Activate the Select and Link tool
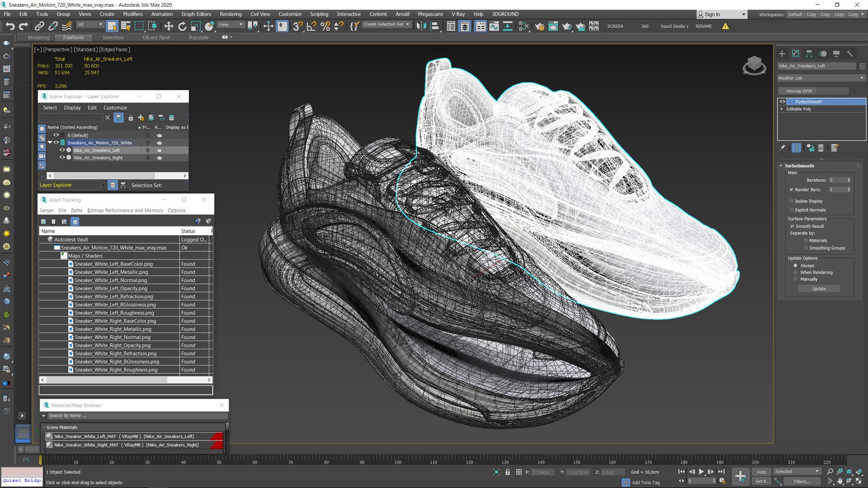Viewport: 868px width, 488px height. [39, 26]
